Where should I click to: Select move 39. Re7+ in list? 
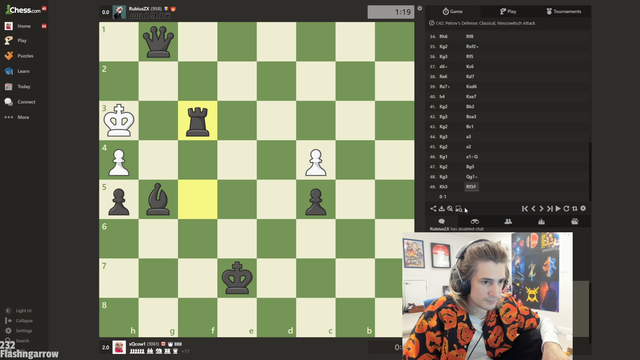pyautogui.click(x=444, y=87)
